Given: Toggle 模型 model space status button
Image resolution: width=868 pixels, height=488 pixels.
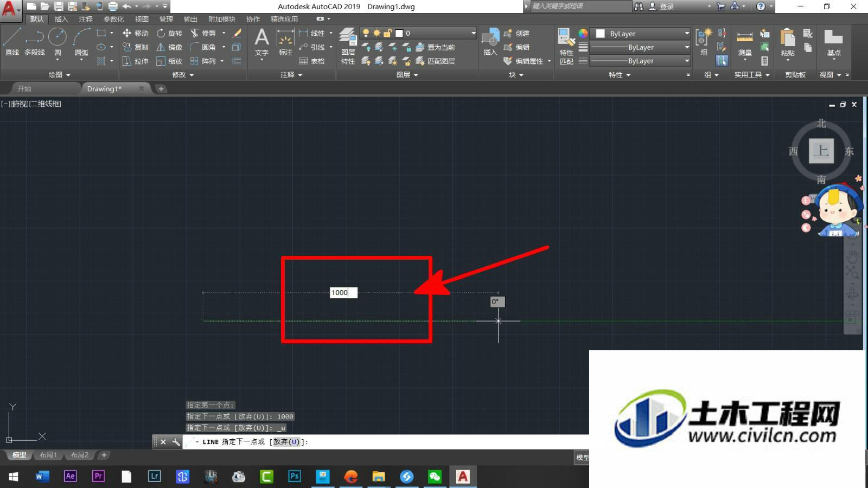Looking at the screenshot, I should (582, 458).
